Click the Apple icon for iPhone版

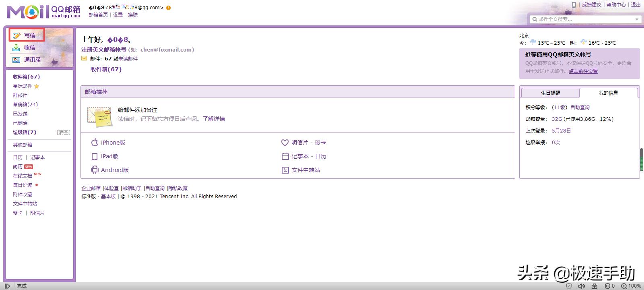pos(95,143)
